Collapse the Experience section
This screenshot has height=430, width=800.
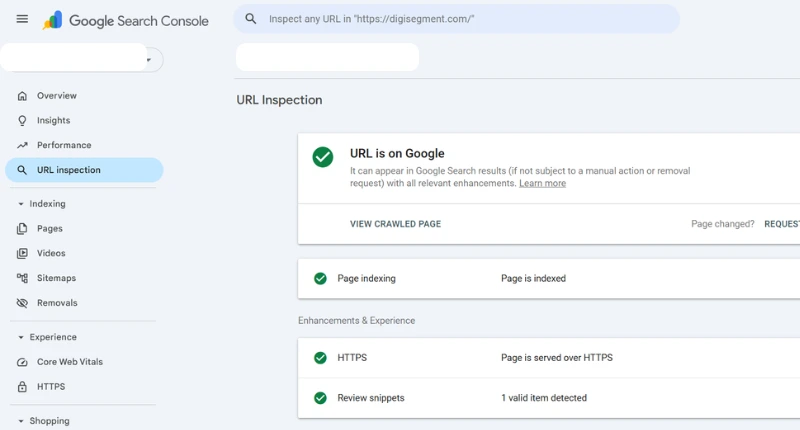[x=21, y=338]
